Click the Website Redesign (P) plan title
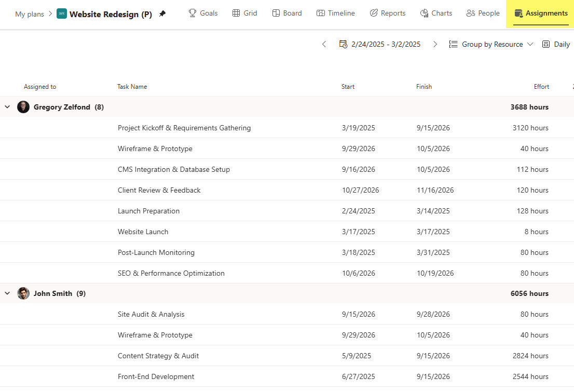 pos(111,15)
